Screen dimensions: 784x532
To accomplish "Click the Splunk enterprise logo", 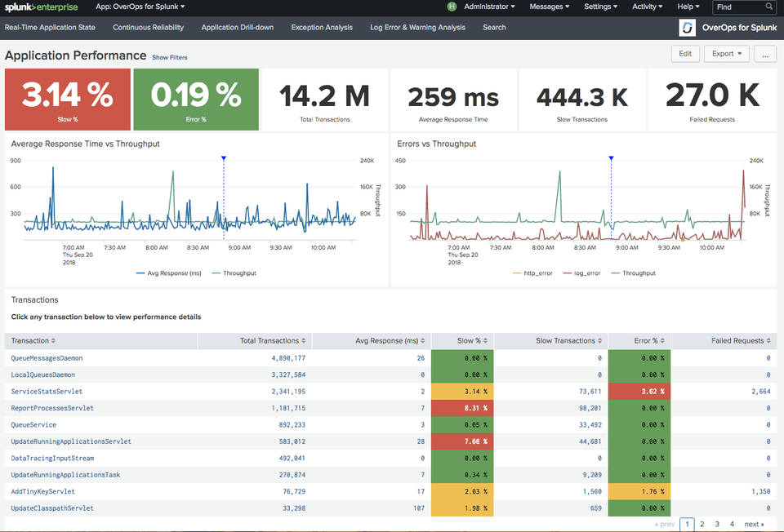I will click(x=41, y=7).
